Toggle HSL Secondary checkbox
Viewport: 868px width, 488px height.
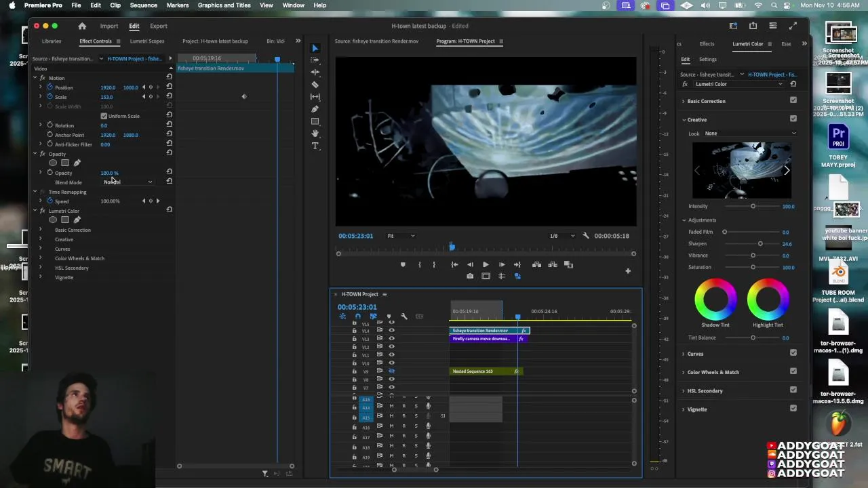click(x=793, y=390)
